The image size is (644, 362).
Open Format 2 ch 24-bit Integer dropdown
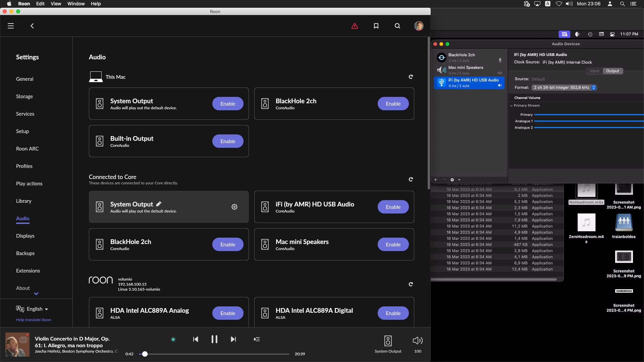(x=564, y=87)
